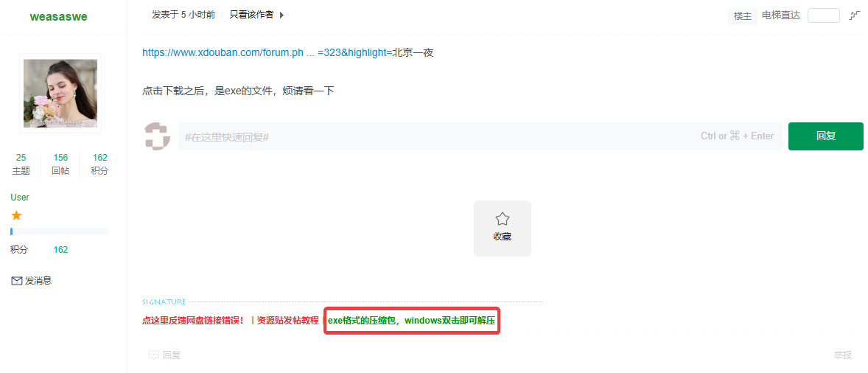Click the envelope icon next to 发消息
The image size is (868, 373).
click(17, 281)
